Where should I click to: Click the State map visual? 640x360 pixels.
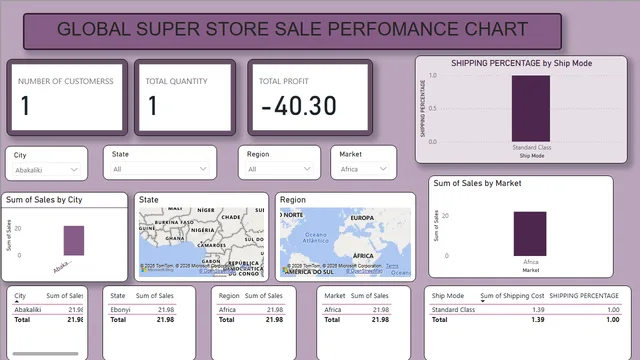point(201,242)
